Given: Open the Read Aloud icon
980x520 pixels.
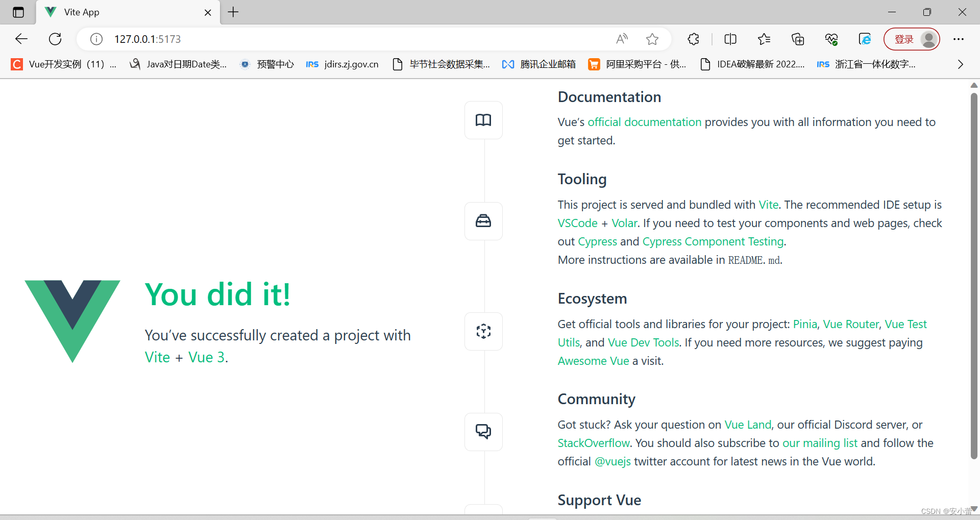Looking at the screenshot, I should tap(622, 39).
